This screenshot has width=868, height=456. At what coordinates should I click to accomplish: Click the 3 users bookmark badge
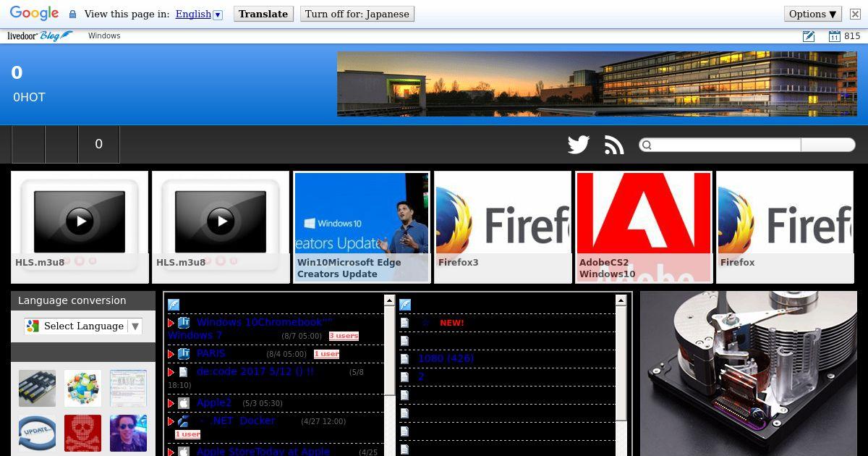point(344,336)
